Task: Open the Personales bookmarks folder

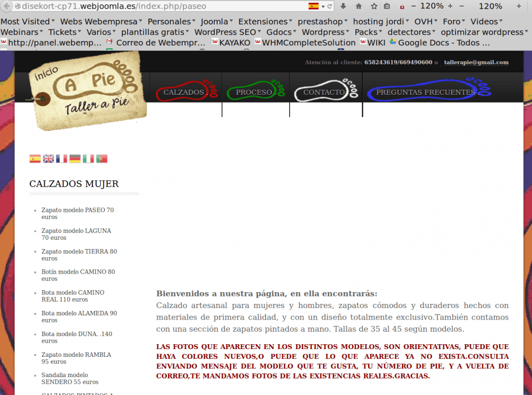Action: pyautogui.click(x=171, y=21)
